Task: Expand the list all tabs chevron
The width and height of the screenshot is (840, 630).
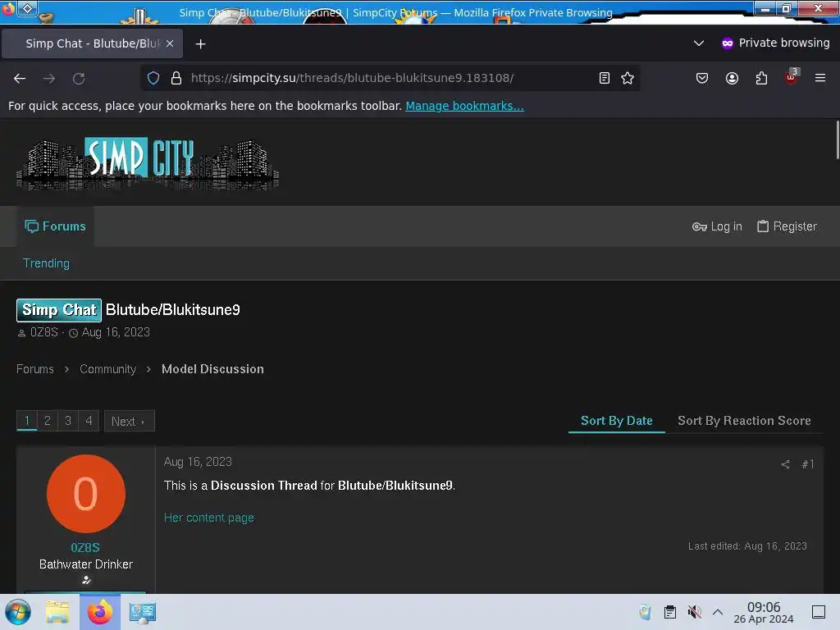Action: pos(699,43)
